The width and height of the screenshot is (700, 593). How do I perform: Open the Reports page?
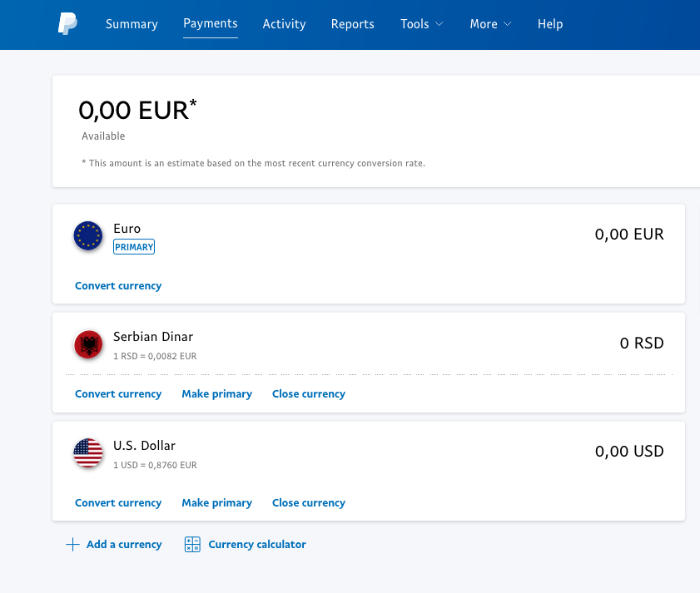tap(352, 24)
